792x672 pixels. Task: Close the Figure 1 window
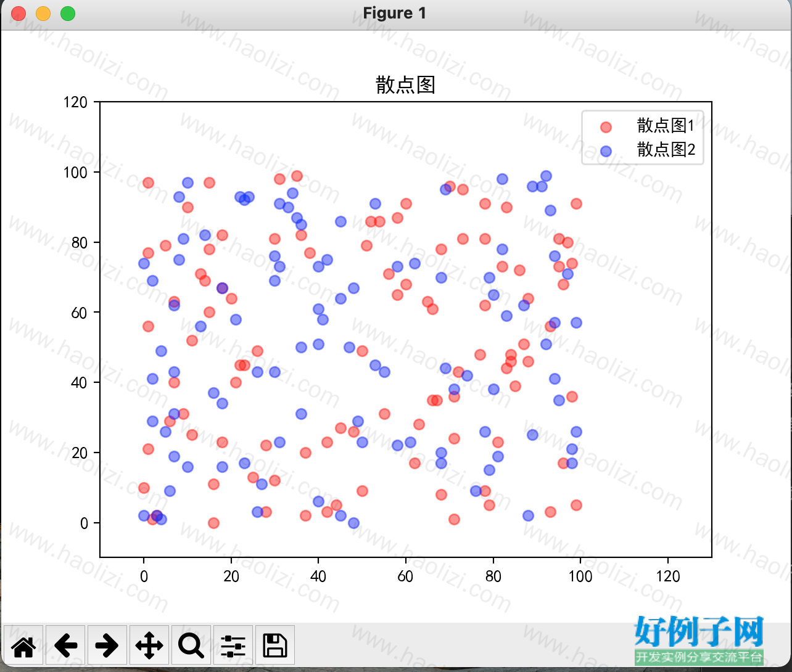click(x=19, y=13)
